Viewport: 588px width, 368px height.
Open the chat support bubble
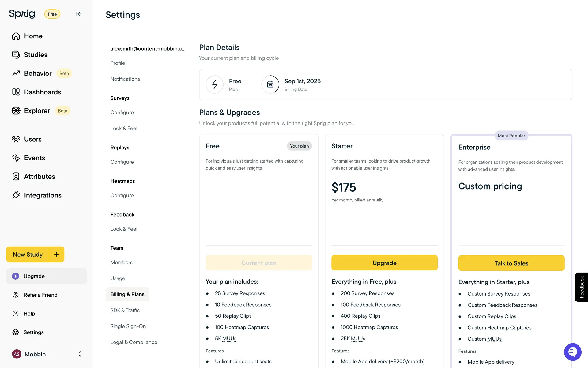572,352
